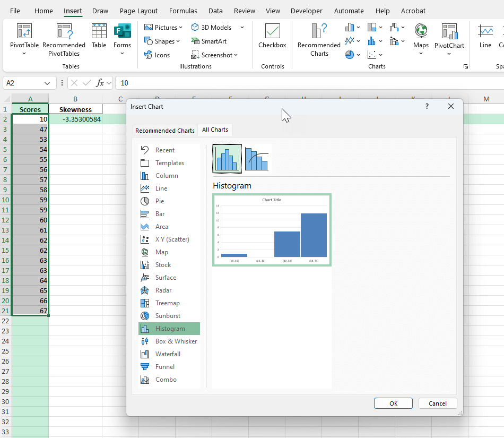Image resolution: width=504 pixels, height=438 pixels.
Task: Switch to the Home ribbon tab
Action: 44,11
